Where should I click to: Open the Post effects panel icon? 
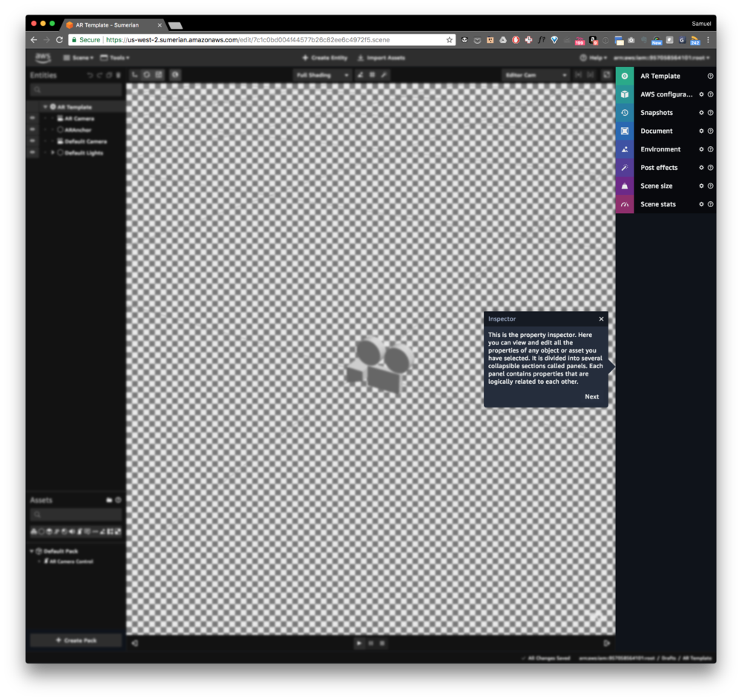click(624, 167)
